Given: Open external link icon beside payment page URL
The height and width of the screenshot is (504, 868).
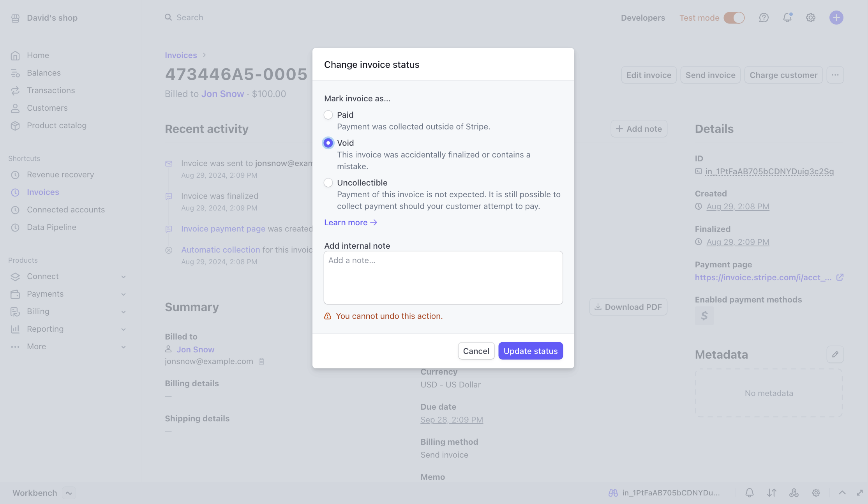Looking at the screenshot, I should tap(840, 277).
